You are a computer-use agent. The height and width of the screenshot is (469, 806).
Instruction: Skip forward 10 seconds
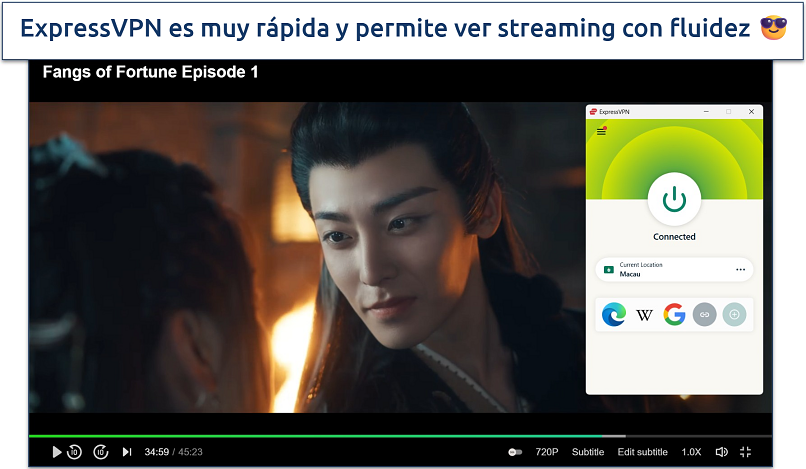pyautogui.click(x=100, y=452)
